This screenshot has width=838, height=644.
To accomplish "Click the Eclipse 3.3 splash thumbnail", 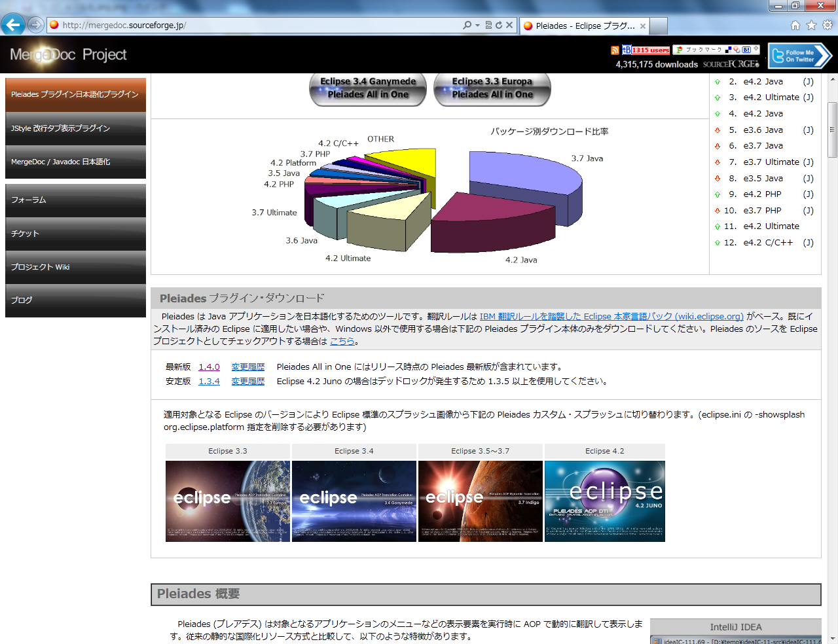I will coord(228,501).
